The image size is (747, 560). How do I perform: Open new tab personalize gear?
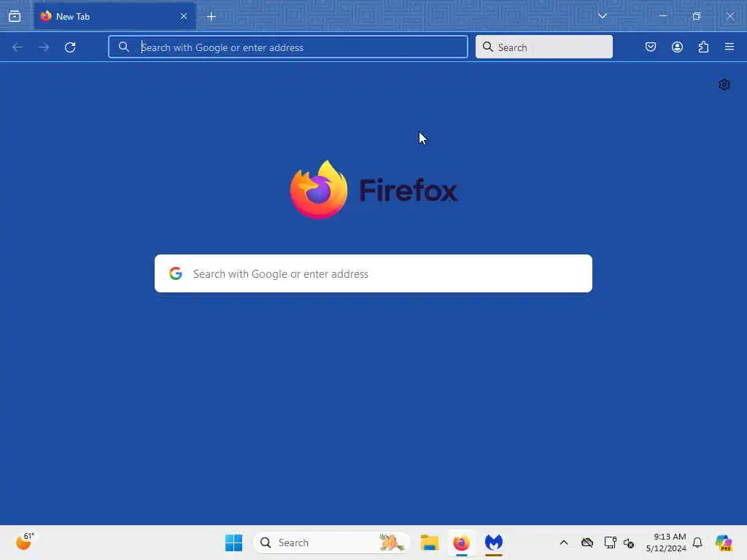(724, 85)
